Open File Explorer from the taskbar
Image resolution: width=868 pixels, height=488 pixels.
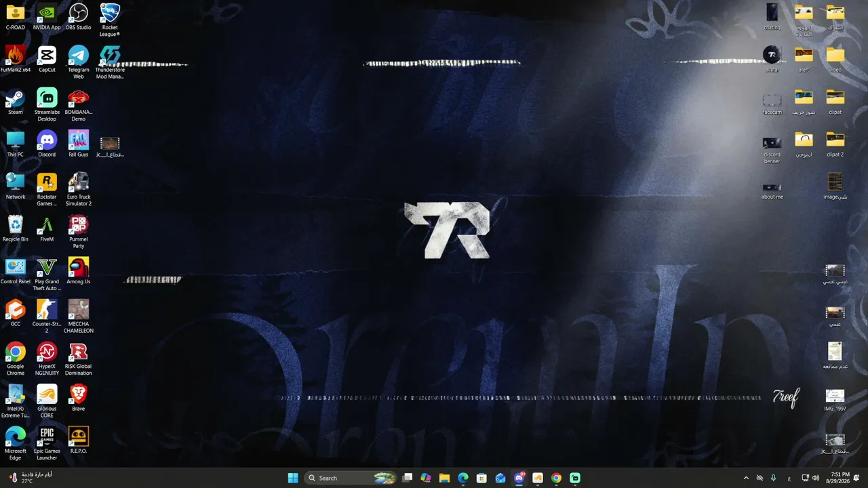(x=444, y=478)
